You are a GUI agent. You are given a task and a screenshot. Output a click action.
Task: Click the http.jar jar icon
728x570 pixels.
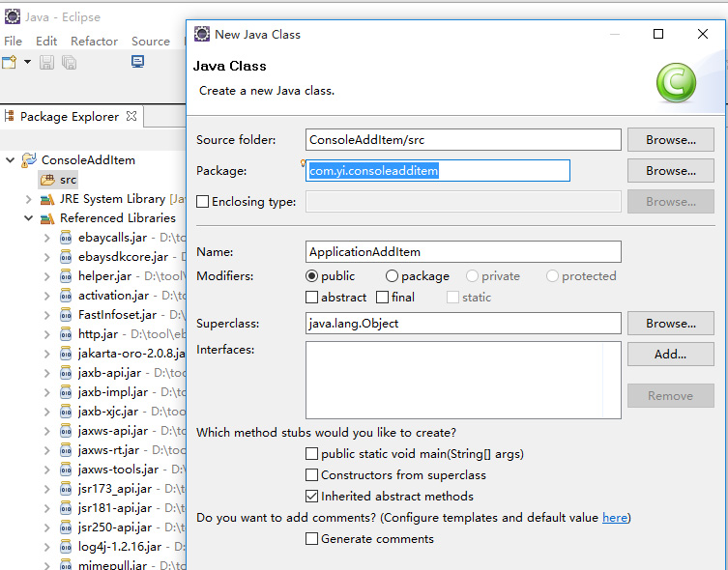[66, 334]
